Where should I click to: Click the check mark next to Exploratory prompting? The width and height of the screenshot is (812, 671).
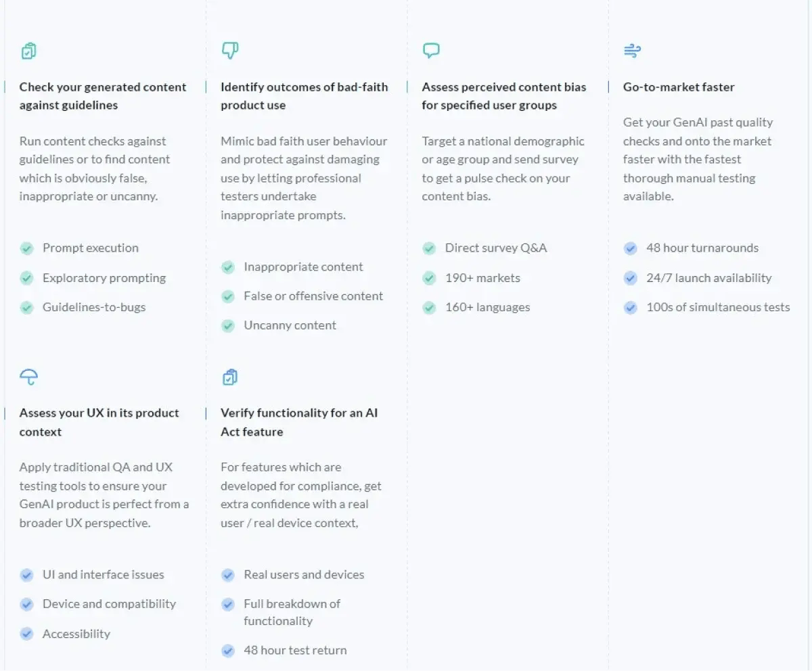27,278
